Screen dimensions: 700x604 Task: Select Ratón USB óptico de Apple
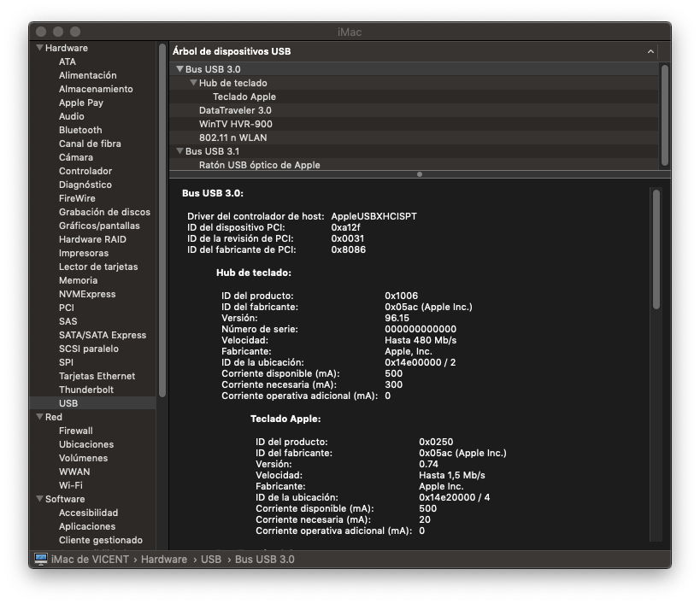click(x=259, y=165)
